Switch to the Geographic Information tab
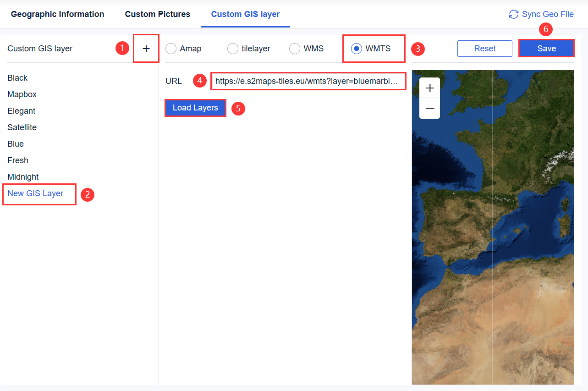 pyautogui.click(x=57, y=14)
